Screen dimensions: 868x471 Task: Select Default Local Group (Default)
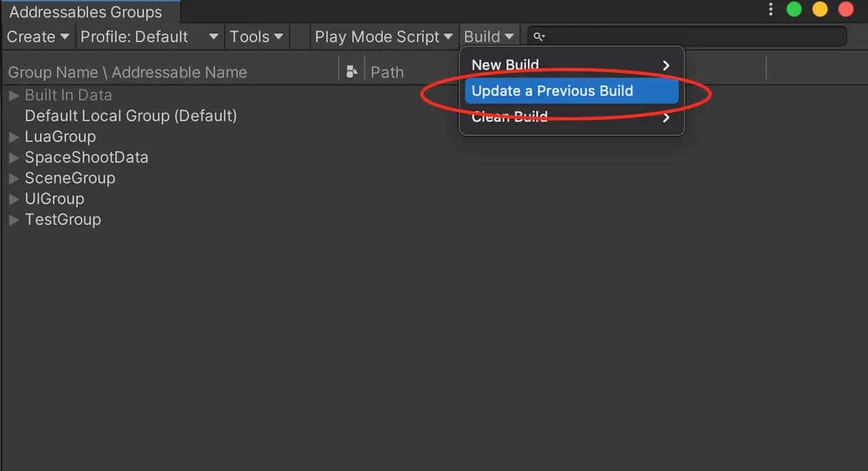[130, 115]
